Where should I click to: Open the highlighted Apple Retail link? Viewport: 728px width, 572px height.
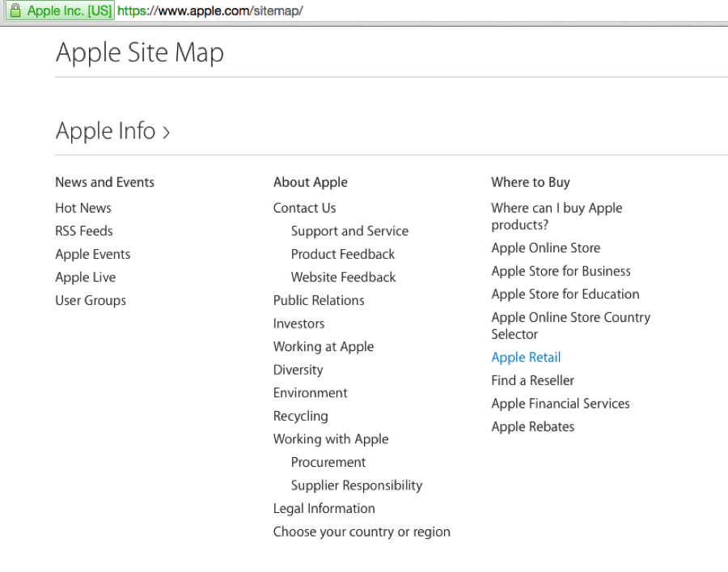[x=526, y=358]
